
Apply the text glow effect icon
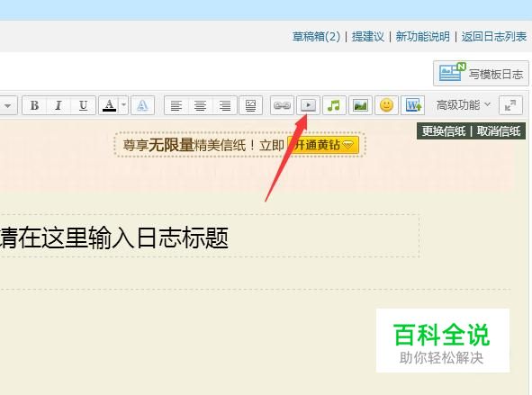142,105
